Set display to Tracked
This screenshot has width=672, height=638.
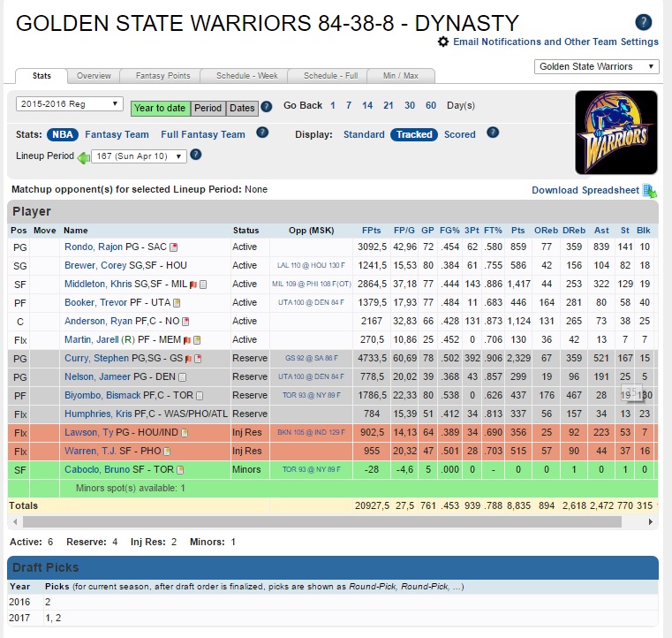pyautogui.click(x=414, y=134)
